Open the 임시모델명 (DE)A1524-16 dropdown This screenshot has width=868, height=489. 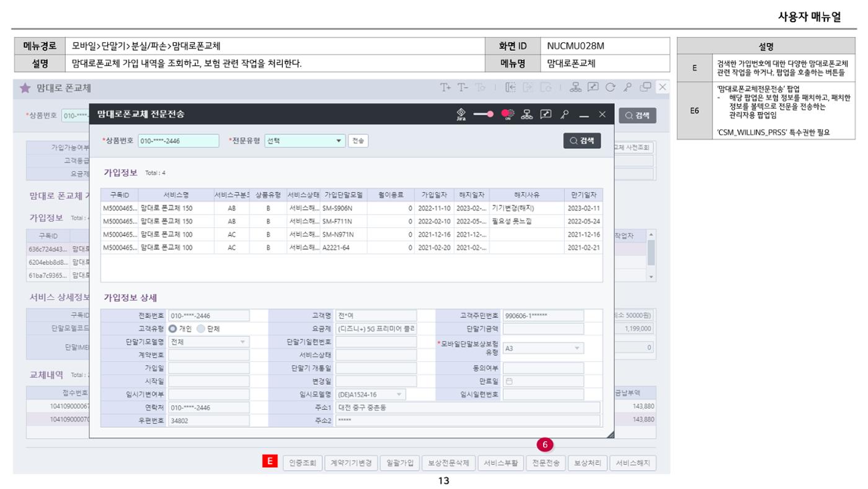(370, 394)
